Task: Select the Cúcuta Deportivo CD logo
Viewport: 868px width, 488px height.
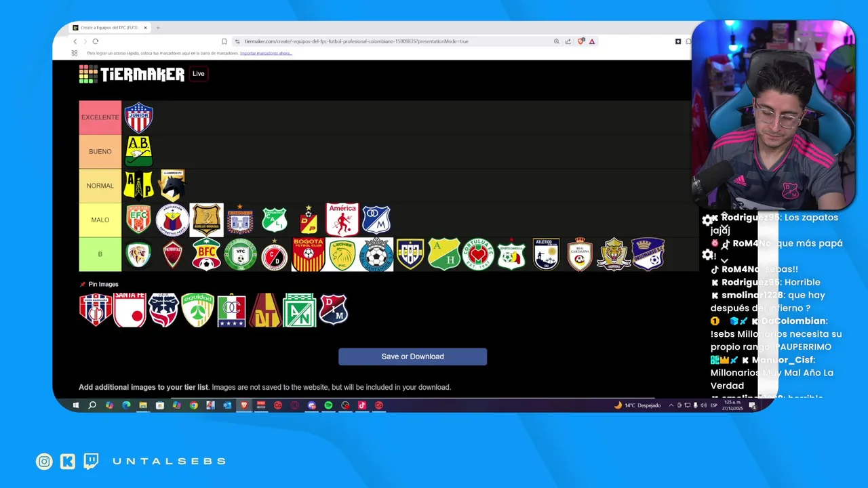Action: pos(275,254)
